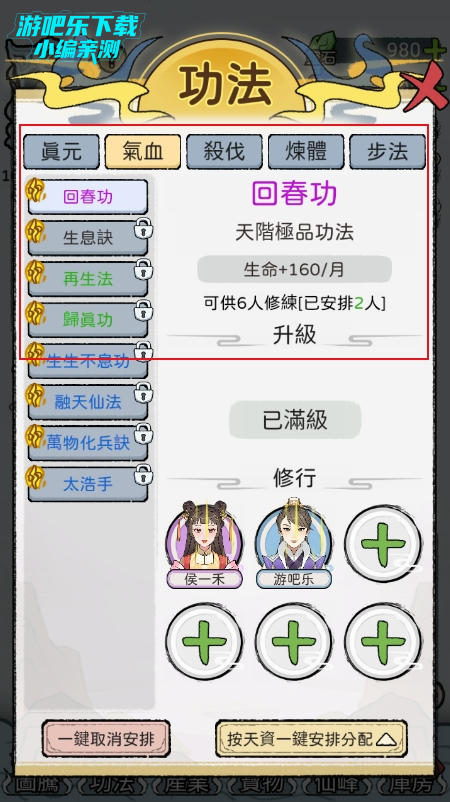Close the 功法 panel with the red X

tap(423, 86)
